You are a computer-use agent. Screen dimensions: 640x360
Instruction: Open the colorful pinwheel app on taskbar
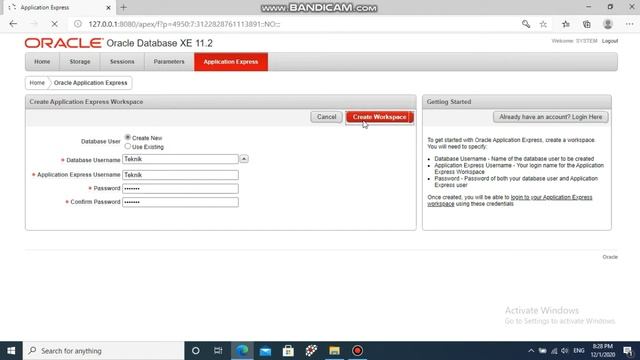coord(311,351)
